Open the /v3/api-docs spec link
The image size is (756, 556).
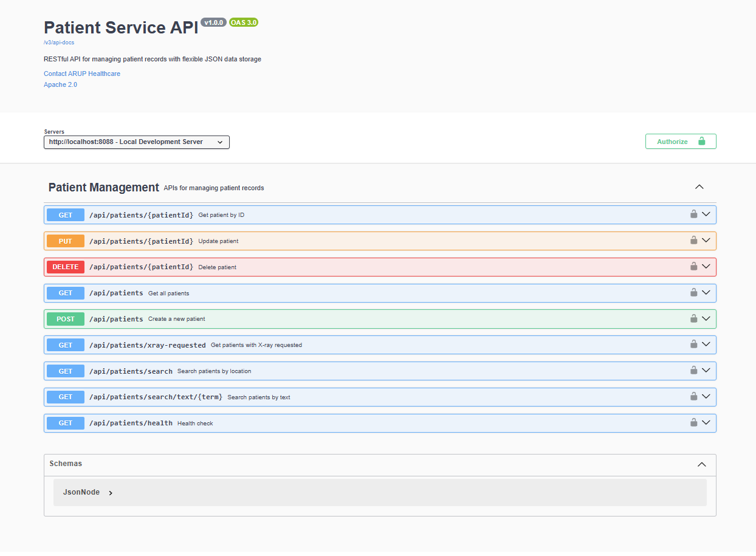coord(58,42)
